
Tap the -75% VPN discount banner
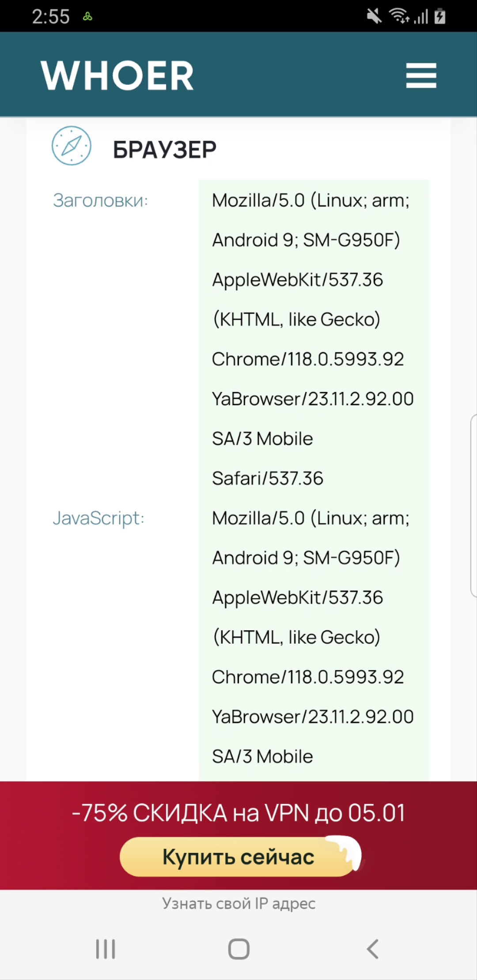(238, 813)
